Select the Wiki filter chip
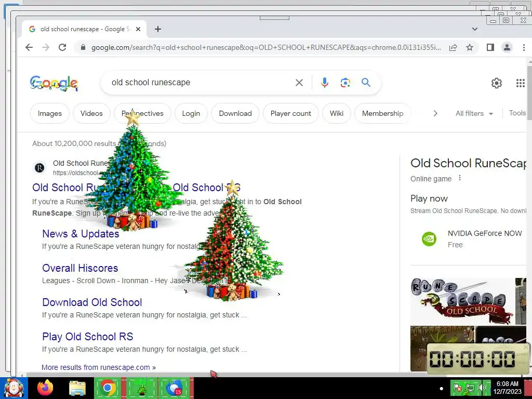The height and width of the screenshot is (399, 532). 337,113
